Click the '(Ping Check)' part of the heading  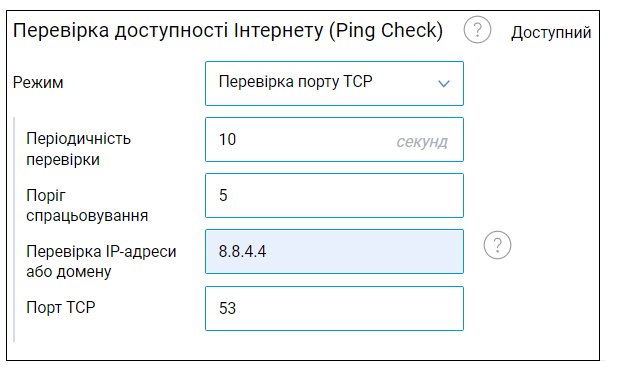tap(386, 31)
